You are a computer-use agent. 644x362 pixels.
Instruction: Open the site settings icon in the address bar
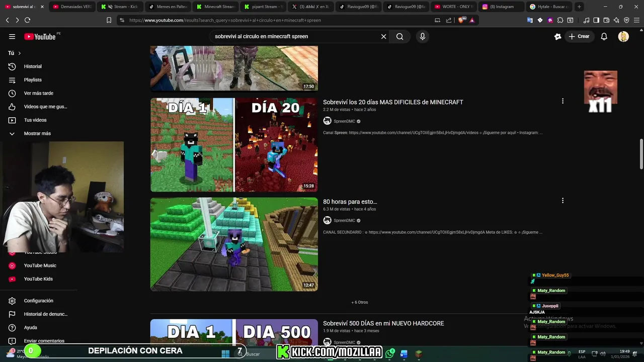121,20
